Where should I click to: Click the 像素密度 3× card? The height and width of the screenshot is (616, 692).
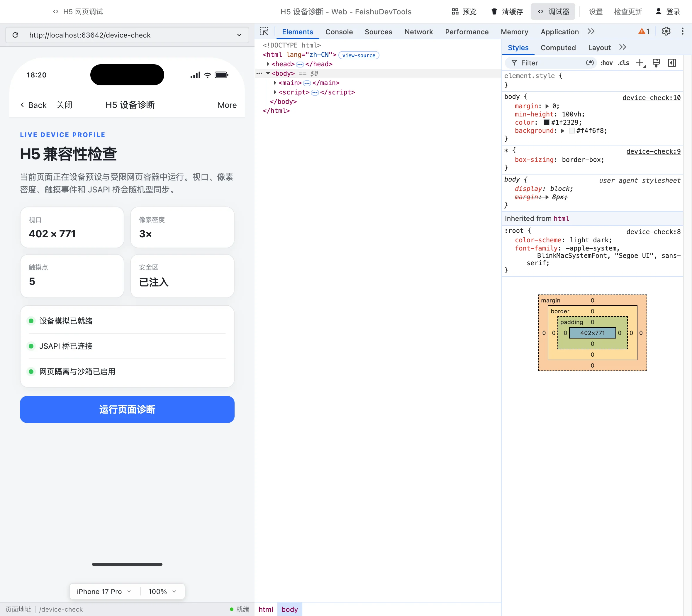(x=182, y=228)
